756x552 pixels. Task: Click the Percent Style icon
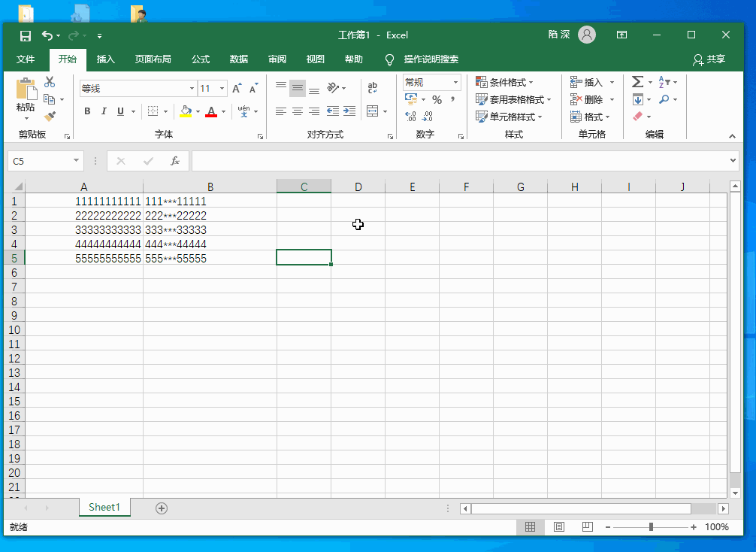point(437,100)
